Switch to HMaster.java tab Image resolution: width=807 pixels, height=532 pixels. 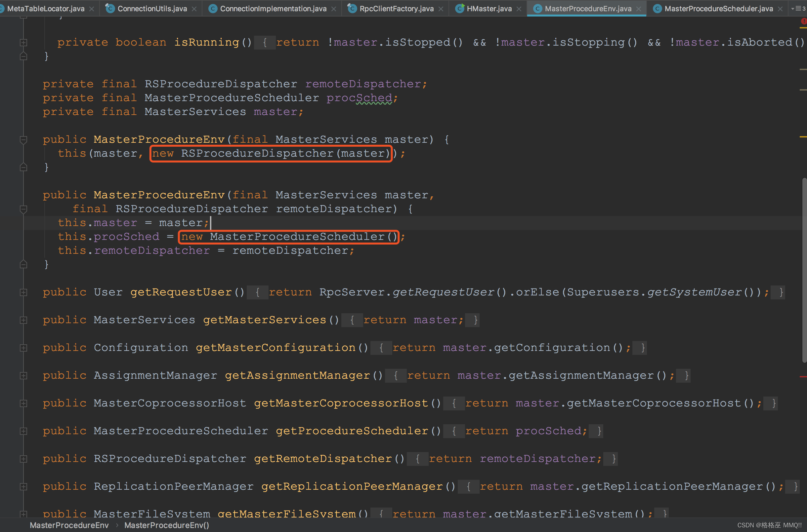(x=489, y=9)
